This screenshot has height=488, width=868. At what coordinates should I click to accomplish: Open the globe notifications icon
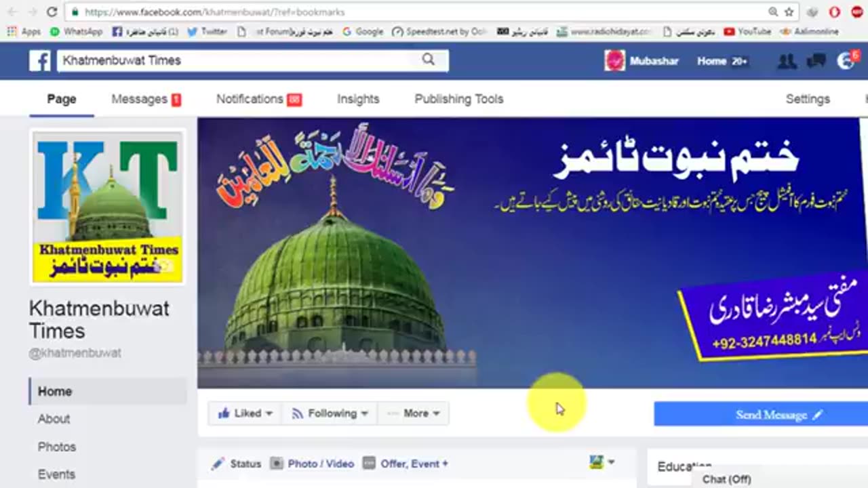coord(846,61)
